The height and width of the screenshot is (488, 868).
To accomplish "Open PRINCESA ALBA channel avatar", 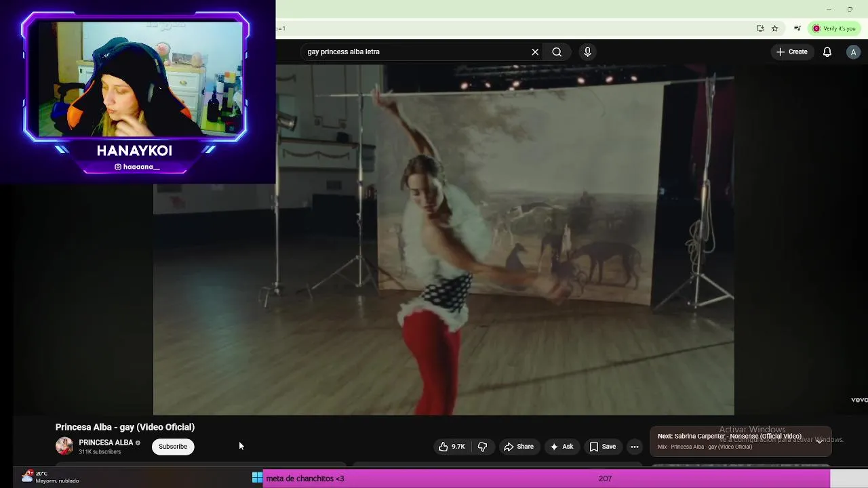I will (64, 446).
